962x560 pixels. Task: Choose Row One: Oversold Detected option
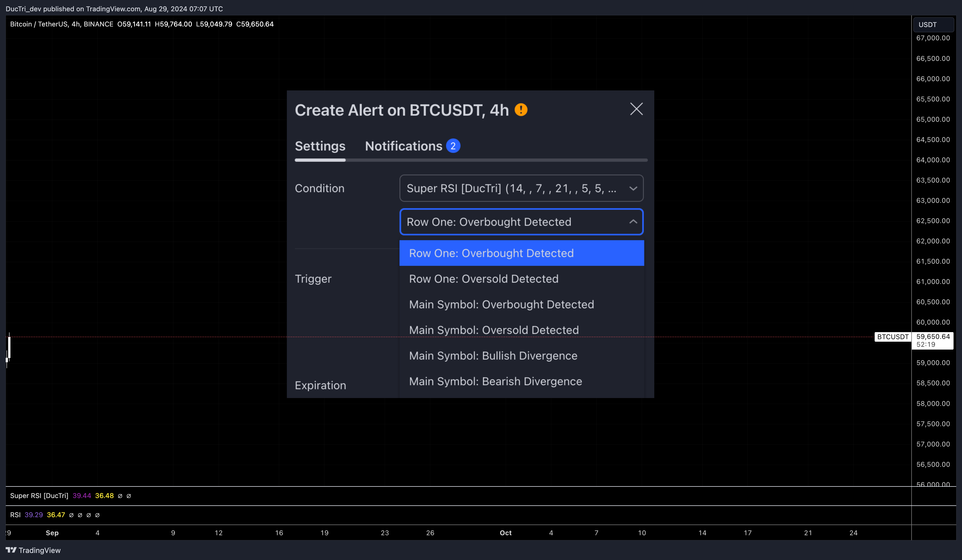tap(522, 279)
